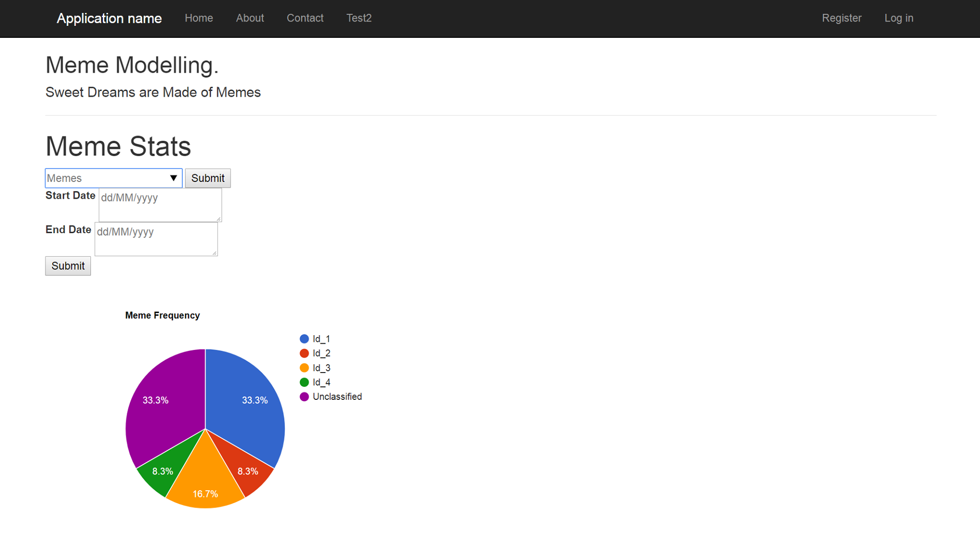Click the Log in link
980x554 pixels.
(x=899, y=18)
